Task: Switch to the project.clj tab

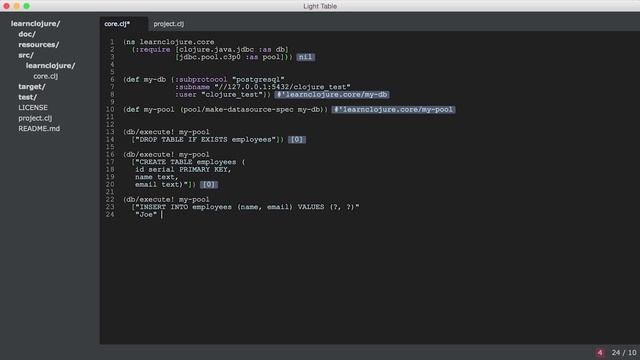Action: click(169, 24)
